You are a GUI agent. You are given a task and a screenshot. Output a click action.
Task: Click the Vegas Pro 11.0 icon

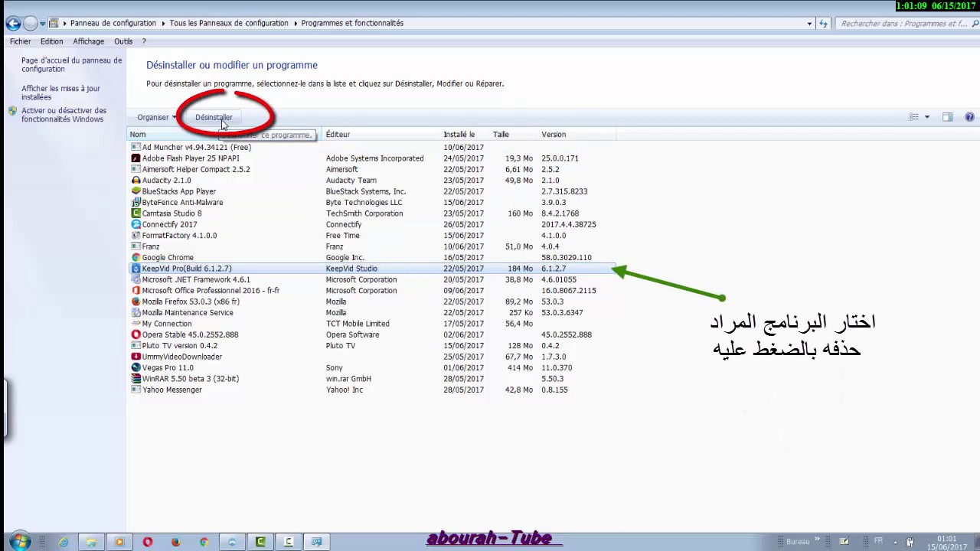click(136, 368)
